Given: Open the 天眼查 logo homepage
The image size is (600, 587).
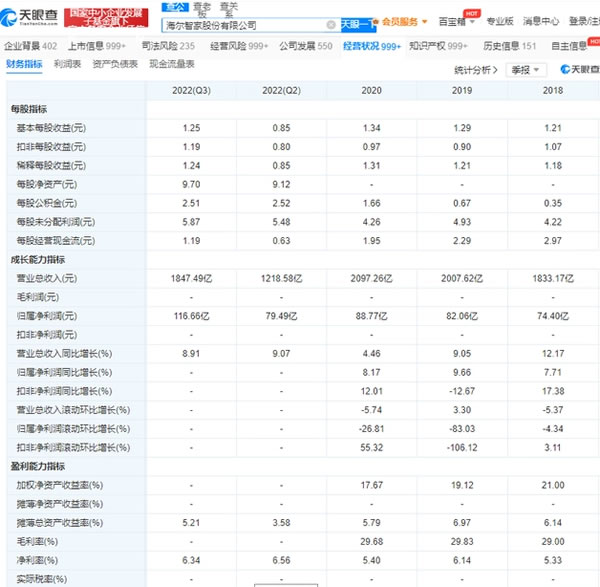Looking at the screenshot, I should tap(29, 17).
